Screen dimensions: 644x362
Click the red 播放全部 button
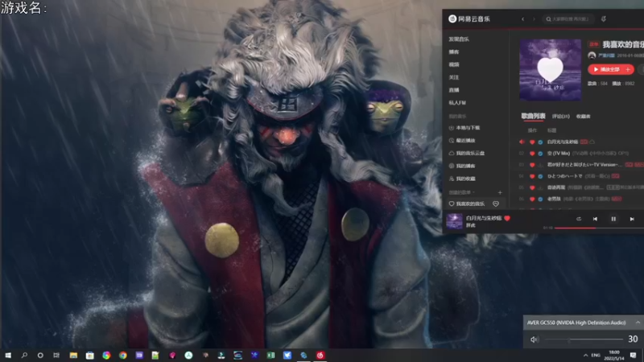coord(606,69)
